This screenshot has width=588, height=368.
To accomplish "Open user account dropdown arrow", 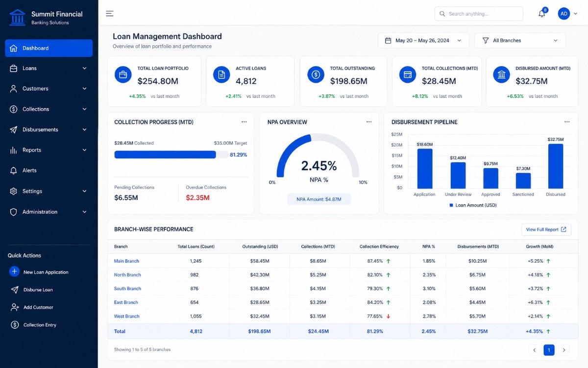I will pyautogui.click(x=575, y=14).
